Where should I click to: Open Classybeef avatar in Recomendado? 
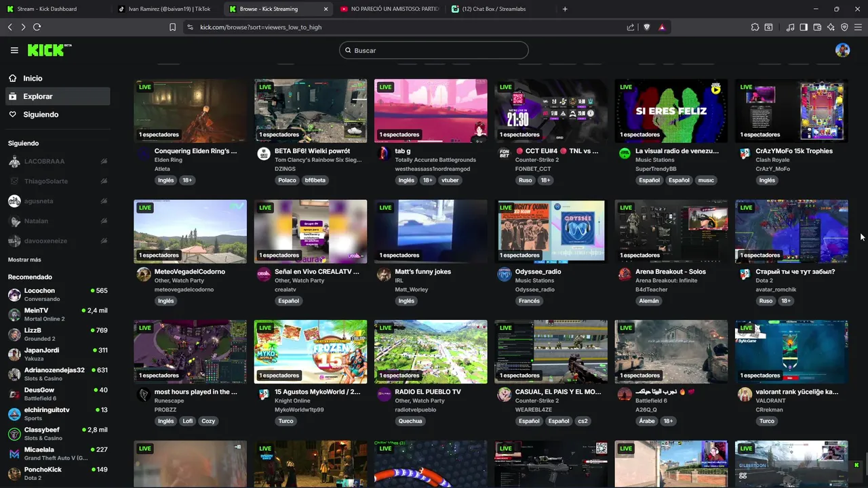14,434
